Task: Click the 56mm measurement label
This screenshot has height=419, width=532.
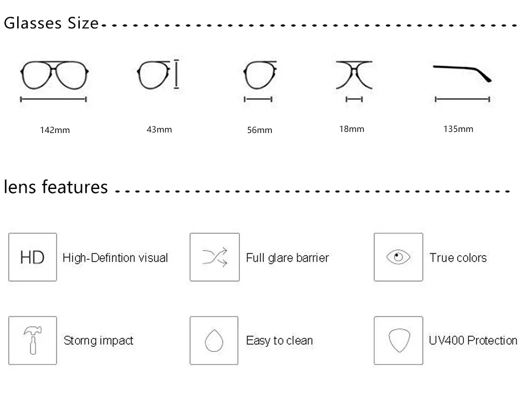Action: tap(259, 130)
